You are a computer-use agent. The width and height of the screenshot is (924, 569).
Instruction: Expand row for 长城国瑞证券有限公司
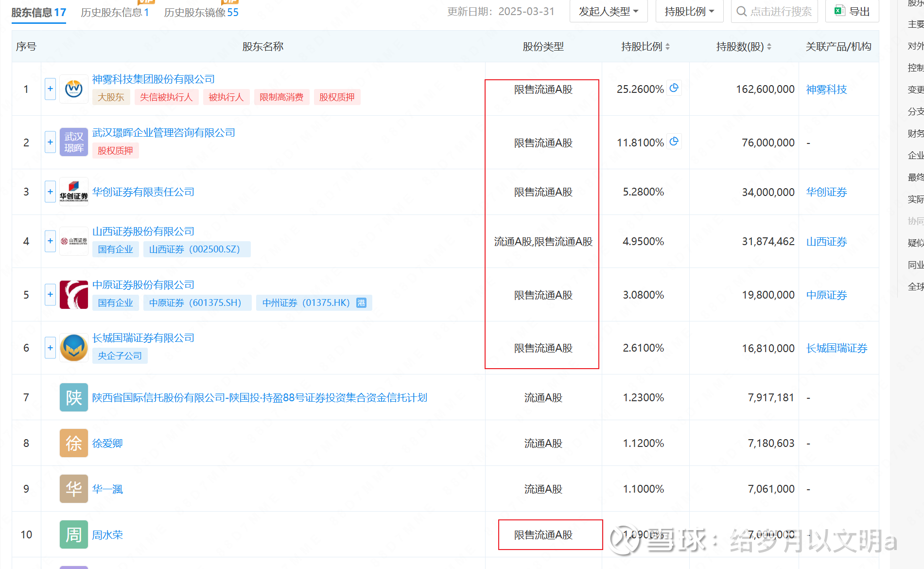(x=50, y=348)
